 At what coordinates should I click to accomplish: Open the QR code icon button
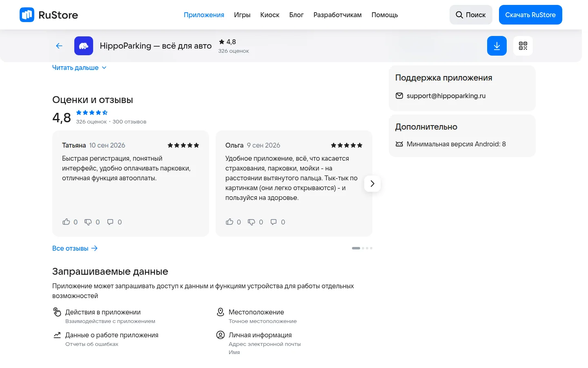pos(523,46)
